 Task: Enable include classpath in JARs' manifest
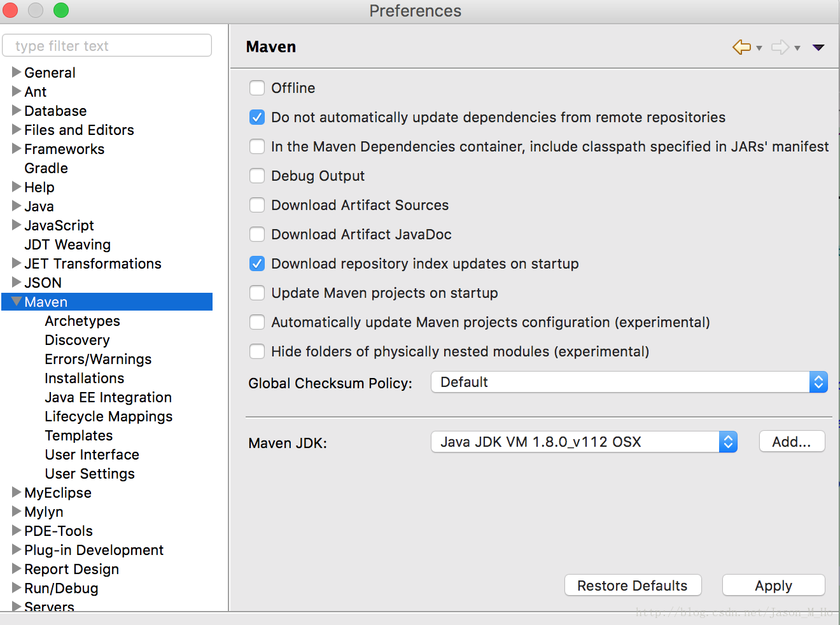257,146
